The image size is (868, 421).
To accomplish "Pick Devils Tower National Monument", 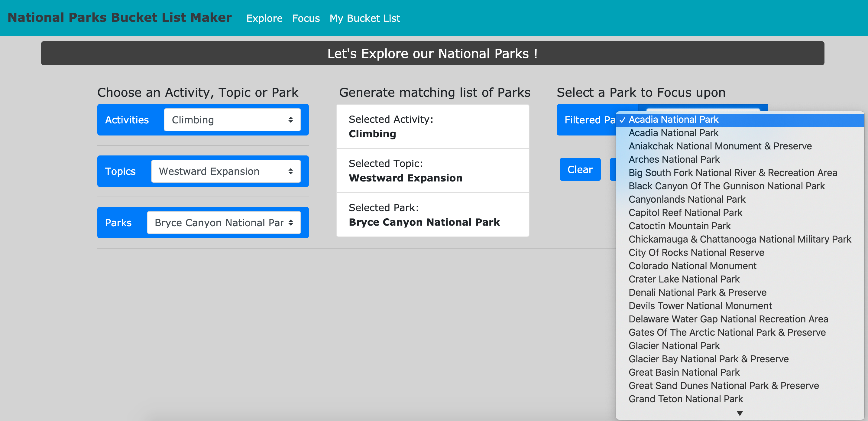I will coord(700,305).
